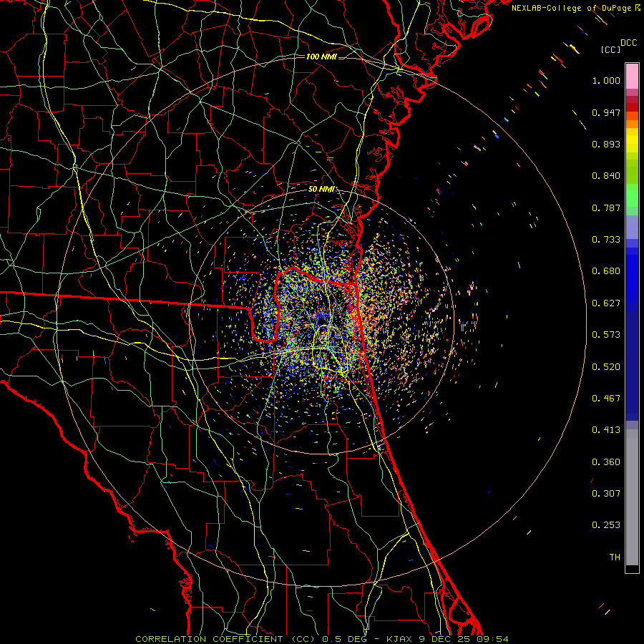Select the 0.360 legend value
This screenshot has height=644, width=644.
click(606, 462)
